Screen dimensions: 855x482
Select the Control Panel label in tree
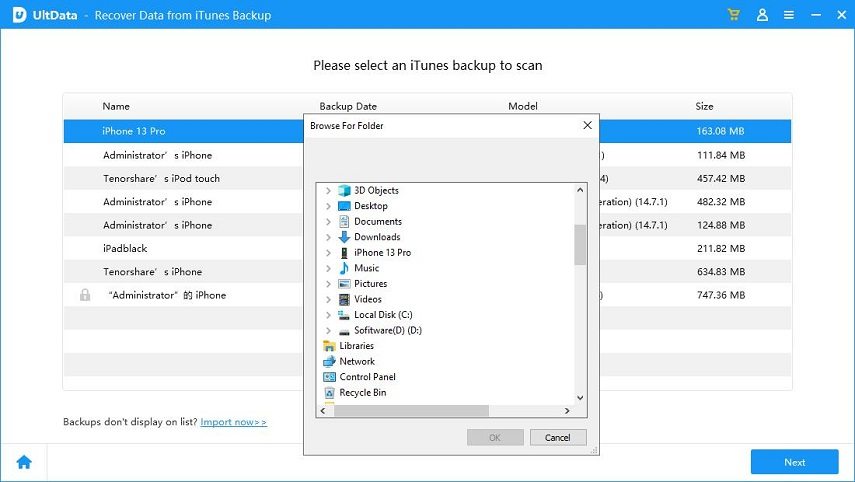pyautogui.click(x=368, y=377)
